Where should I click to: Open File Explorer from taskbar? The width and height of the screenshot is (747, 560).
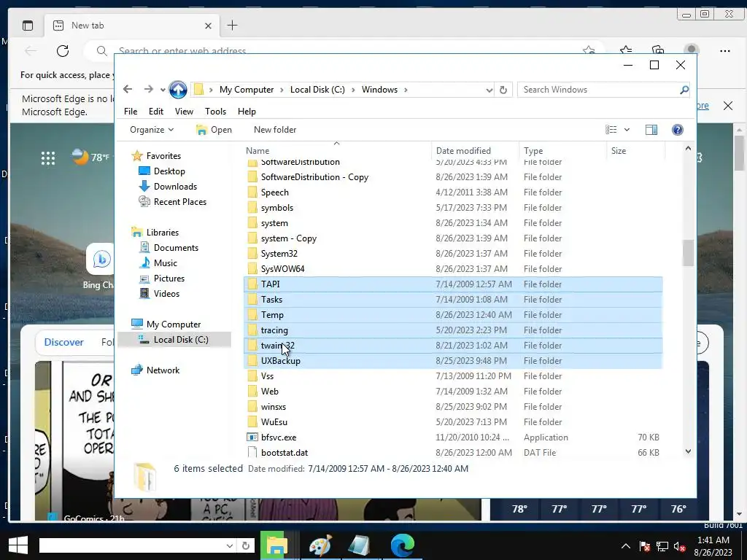click(276, 545)
